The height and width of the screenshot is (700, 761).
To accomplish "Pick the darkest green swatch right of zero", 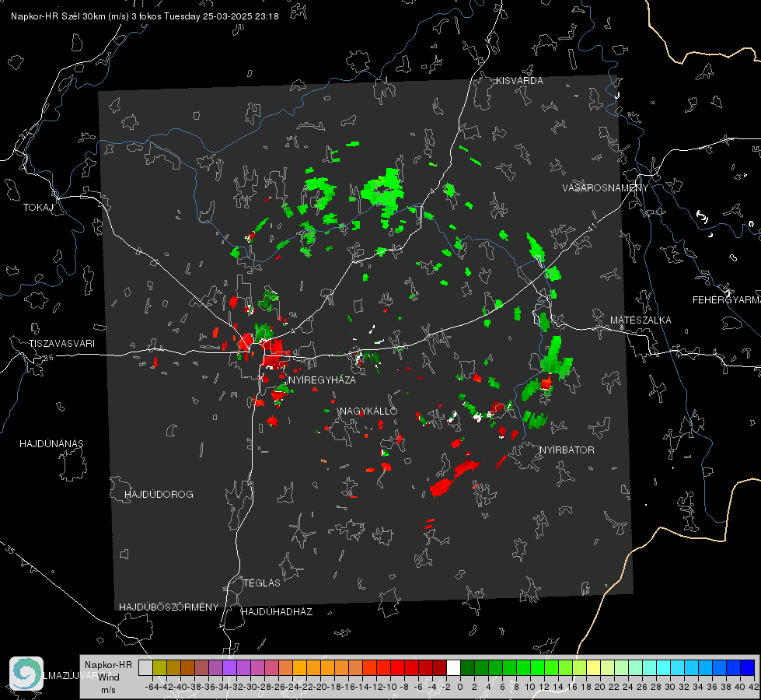I will coord(467,667).
